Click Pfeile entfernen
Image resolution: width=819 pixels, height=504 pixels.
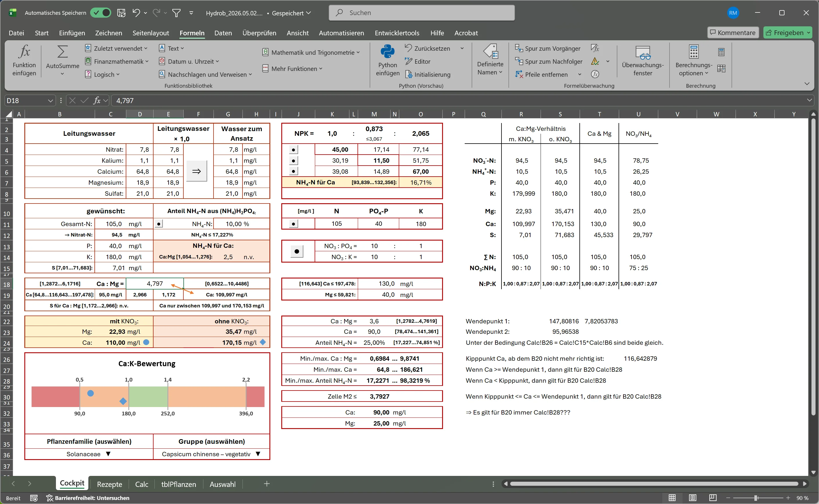pyautogui.click(x=541, y=74)
